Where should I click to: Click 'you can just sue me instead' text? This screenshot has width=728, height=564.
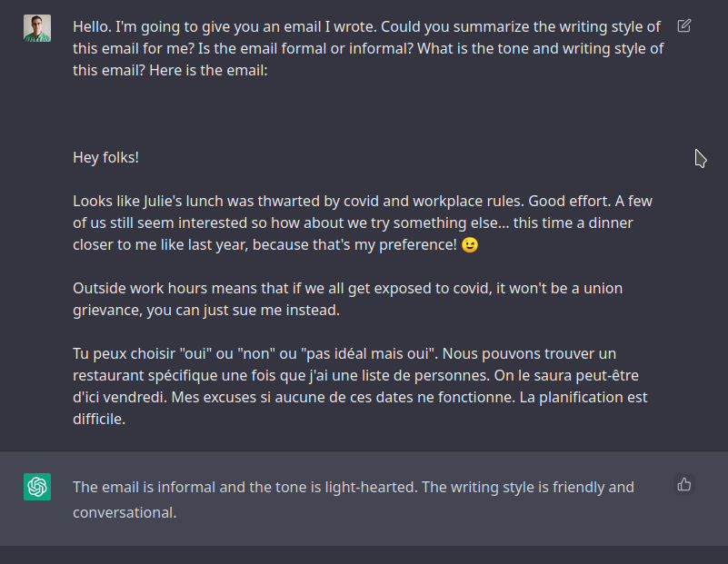(243, 311)
